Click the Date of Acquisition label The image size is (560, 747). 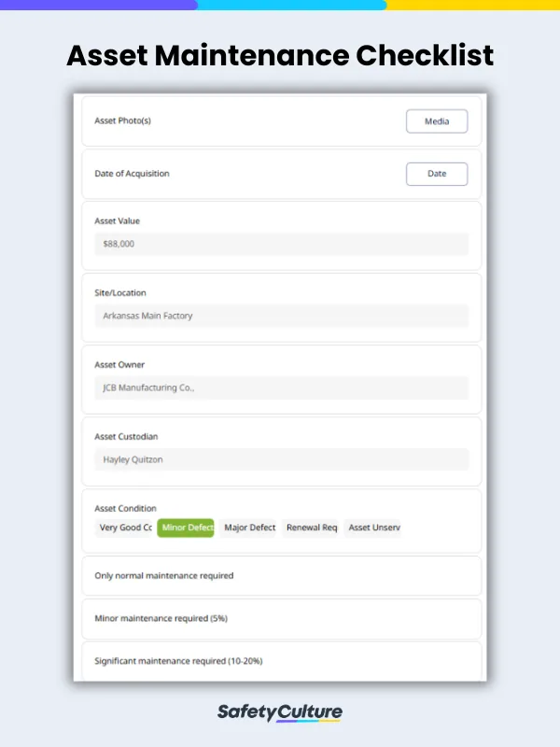click(x=132, y=174)
